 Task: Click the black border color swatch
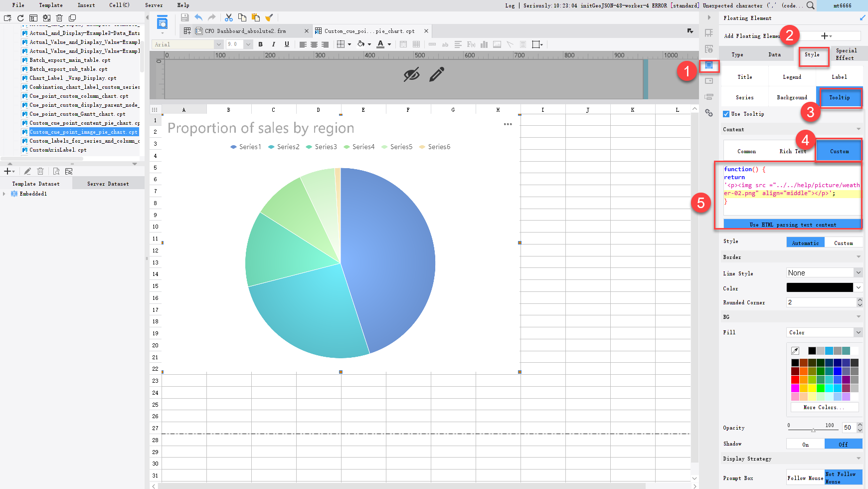click(820, 287)
